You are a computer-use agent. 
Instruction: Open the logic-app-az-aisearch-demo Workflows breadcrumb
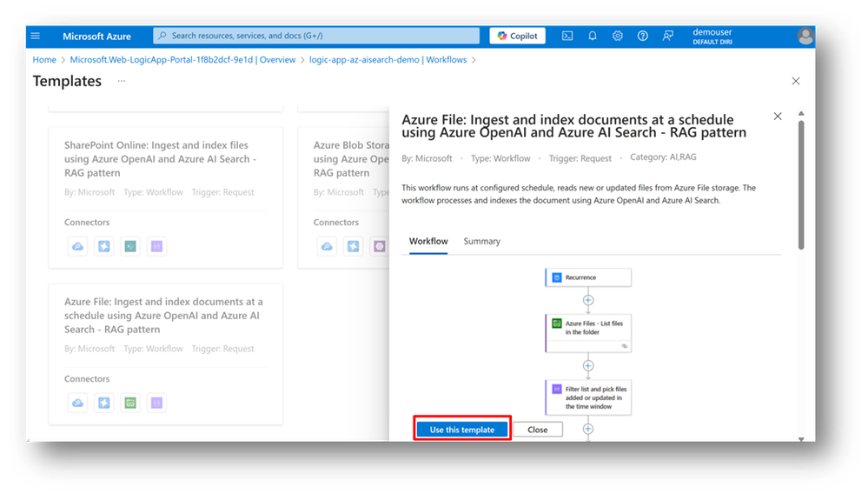click(388, 60)
